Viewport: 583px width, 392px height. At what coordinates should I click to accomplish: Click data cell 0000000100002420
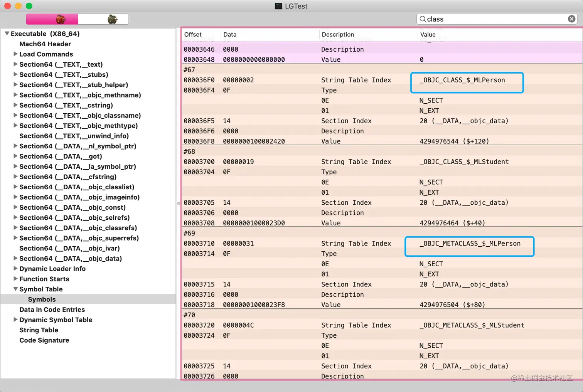tap(254, 141)
